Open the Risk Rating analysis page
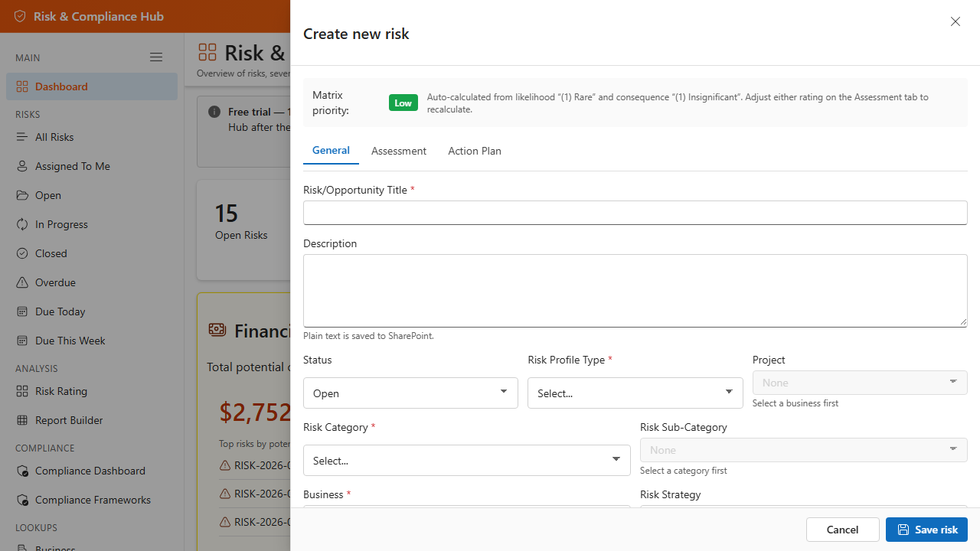 tap(92, 391)
